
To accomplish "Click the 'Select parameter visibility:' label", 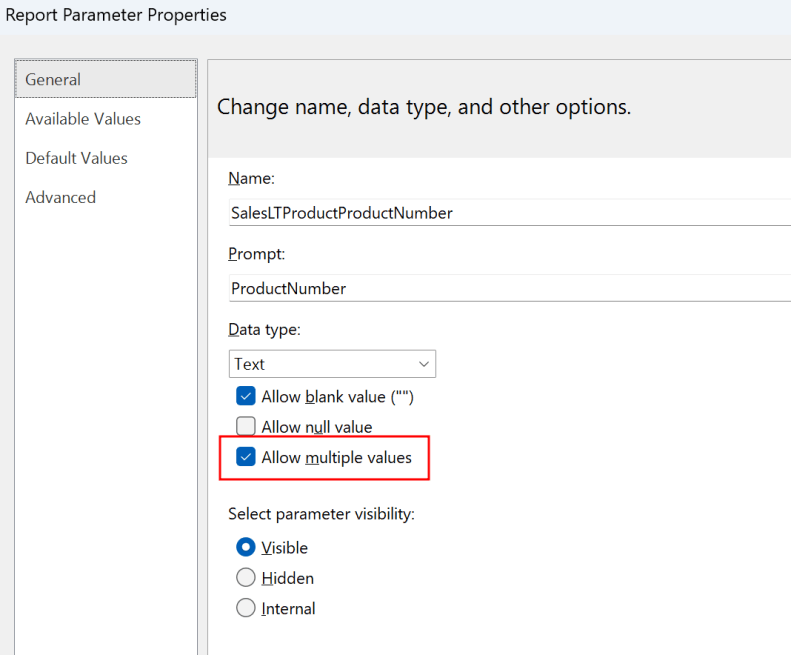I will (321, 514).
